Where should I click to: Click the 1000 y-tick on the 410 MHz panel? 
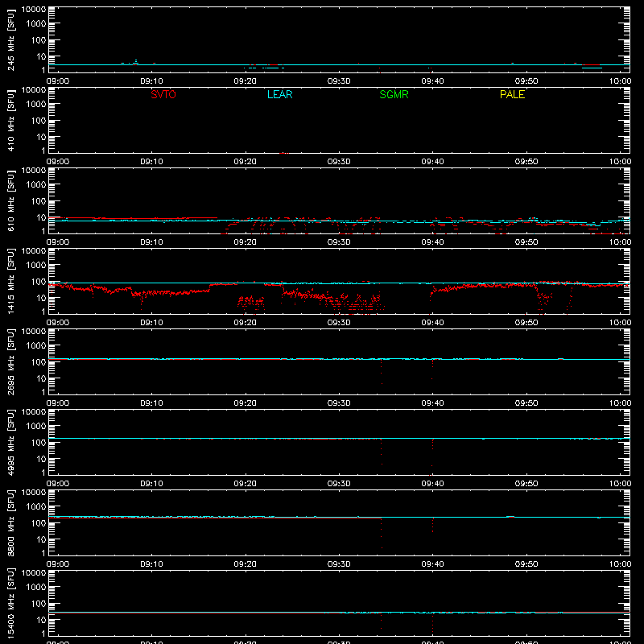pos(36,104)
